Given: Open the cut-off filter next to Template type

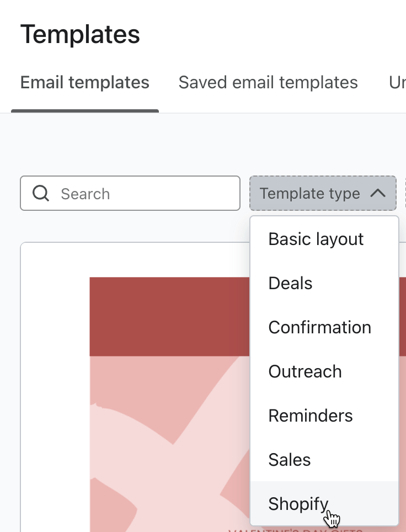Looking at the screenshot, I should pos(404,194).
